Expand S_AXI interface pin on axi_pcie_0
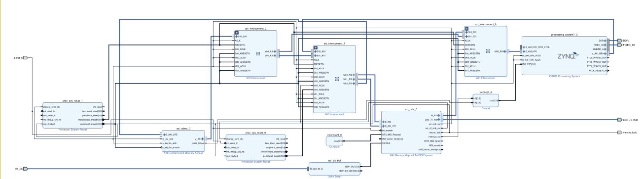 (x=383, y=122)
